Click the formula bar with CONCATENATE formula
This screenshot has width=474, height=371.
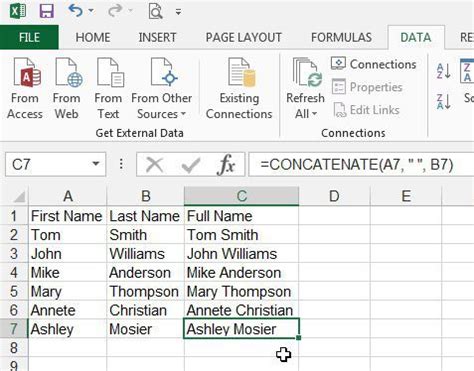361,164
